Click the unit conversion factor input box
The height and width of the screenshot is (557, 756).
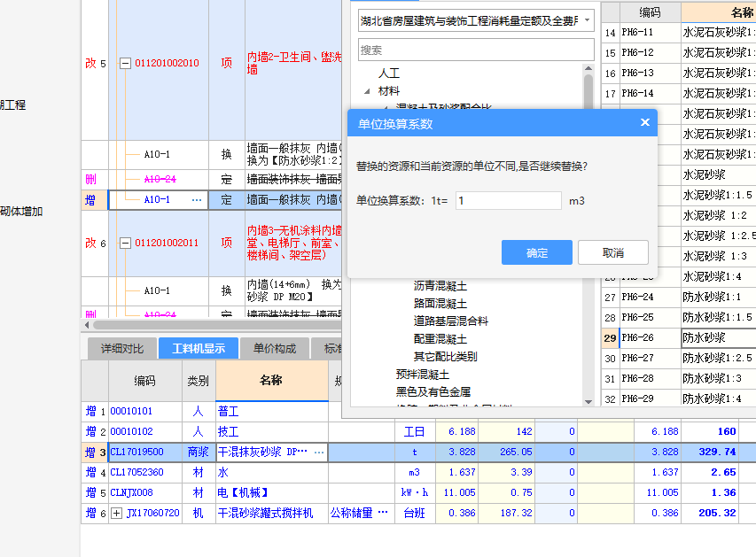508,200
